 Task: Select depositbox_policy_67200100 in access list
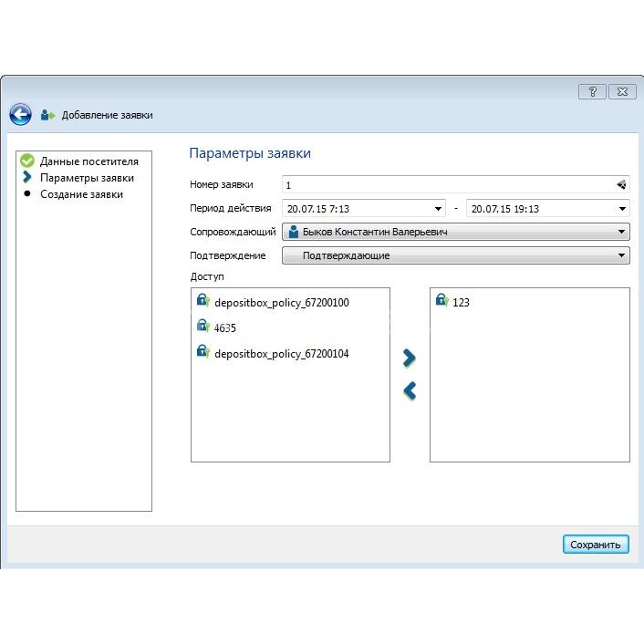pos(282,303)
